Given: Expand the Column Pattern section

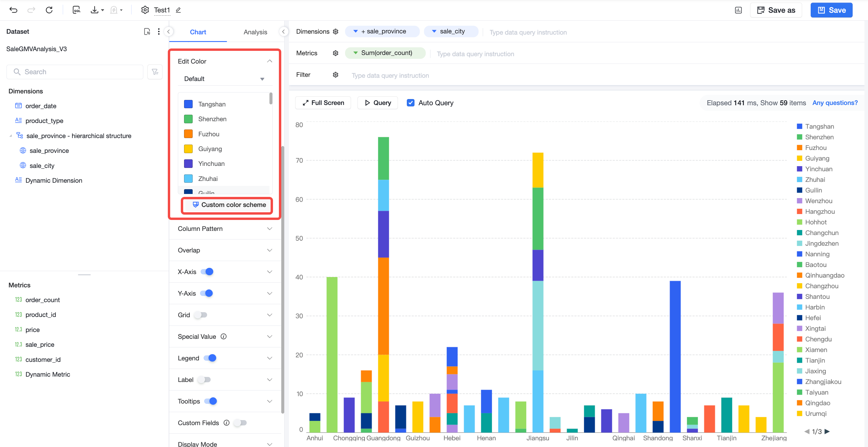Looking at the screenshot, I should coord(225,229).
